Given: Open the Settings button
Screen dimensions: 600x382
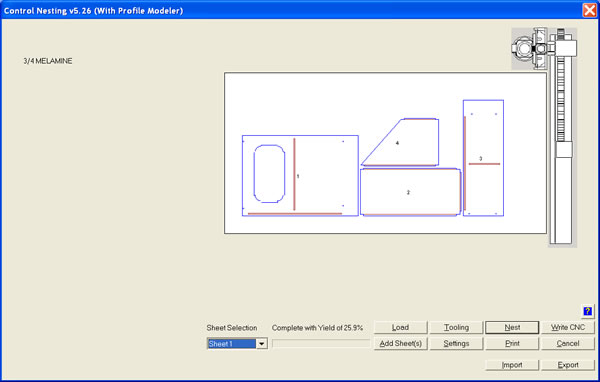Looking at the screenshot, I should coord(456,343).
